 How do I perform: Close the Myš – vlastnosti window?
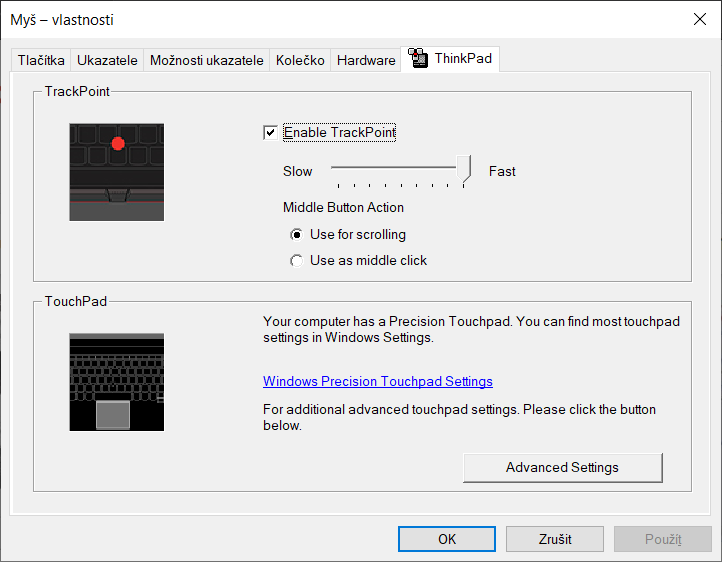pos(699,19)
